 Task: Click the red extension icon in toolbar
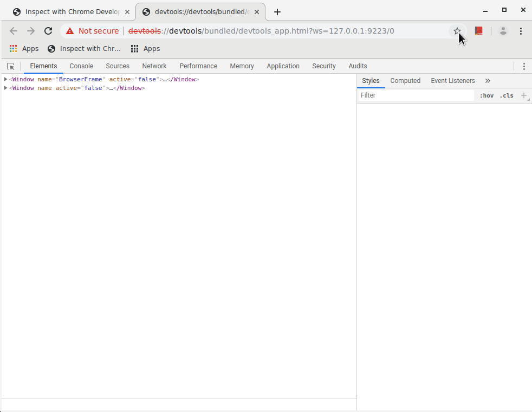[x=478, y=31]
